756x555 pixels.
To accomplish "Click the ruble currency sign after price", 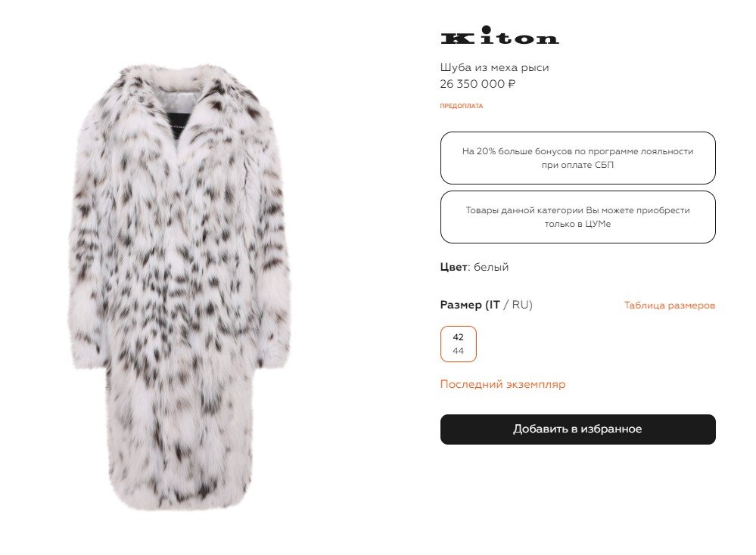I will click(512, 84).
